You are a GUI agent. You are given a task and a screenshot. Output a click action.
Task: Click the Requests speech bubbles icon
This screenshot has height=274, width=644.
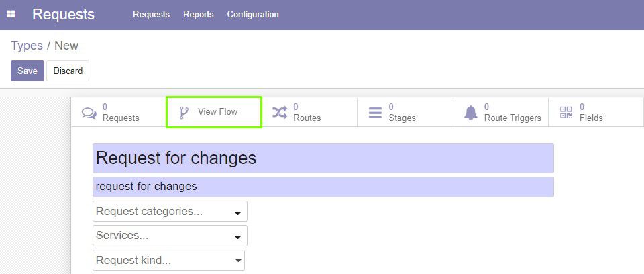[89, 113]
